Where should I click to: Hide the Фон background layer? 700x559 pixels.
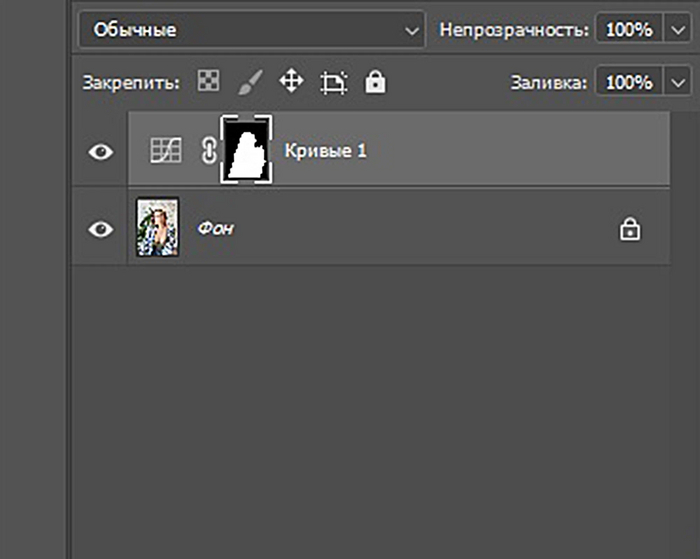101,230
